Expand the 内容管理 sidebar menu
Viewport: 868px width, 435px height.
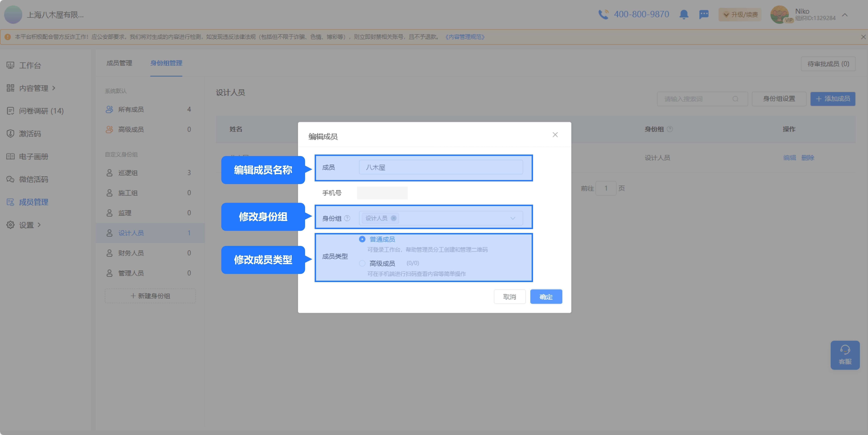point(34,88)
